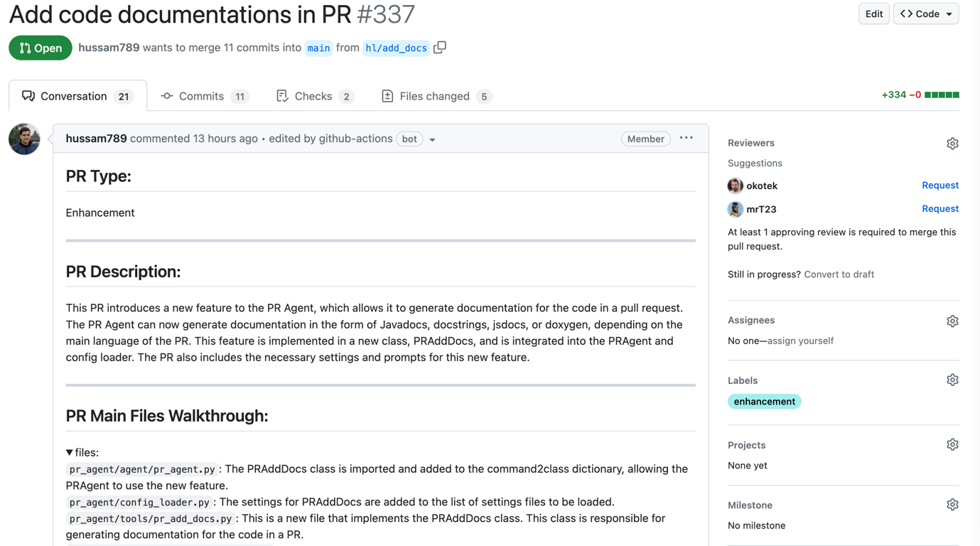Image resolution: width=980 pixels, height=546 pixels.
Task: Open the Reviewers gear settings
Action: (x=952, y=144)
